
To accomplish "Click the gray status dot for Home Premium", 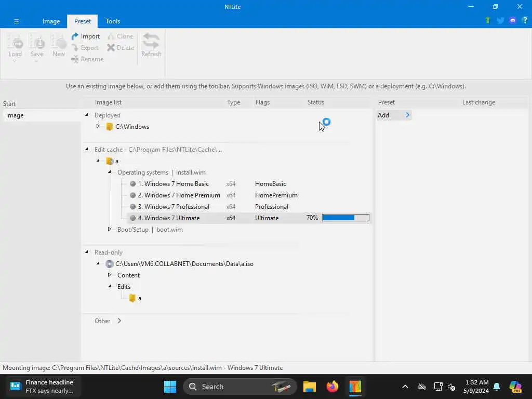I will coord(133,195).
